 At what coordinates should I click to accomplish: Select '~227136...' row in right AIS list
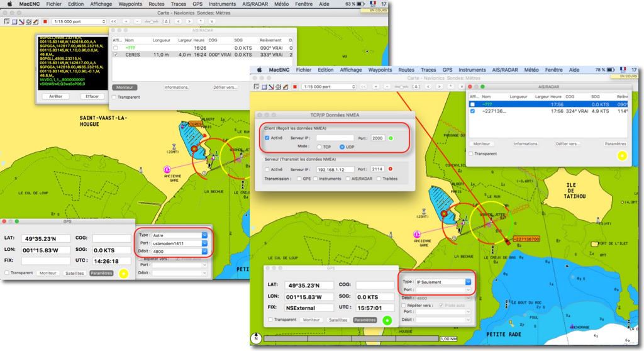point(548,111)
